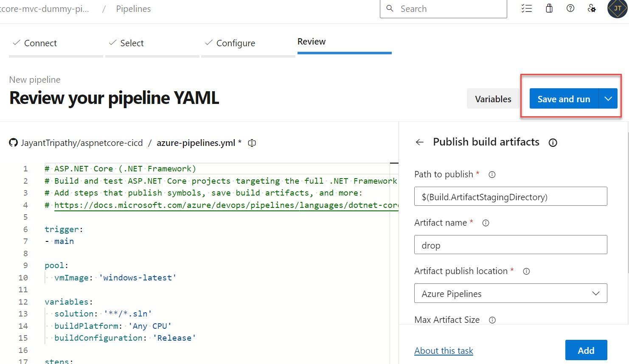
Task: Switch to the Configure step tab
Action: click(236, 43)
